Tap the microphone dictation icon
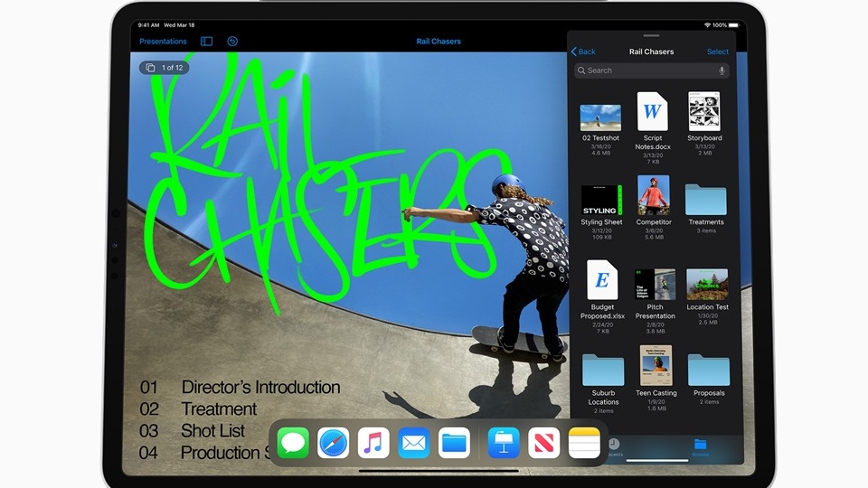868x488 pixels. pos(722,70)
